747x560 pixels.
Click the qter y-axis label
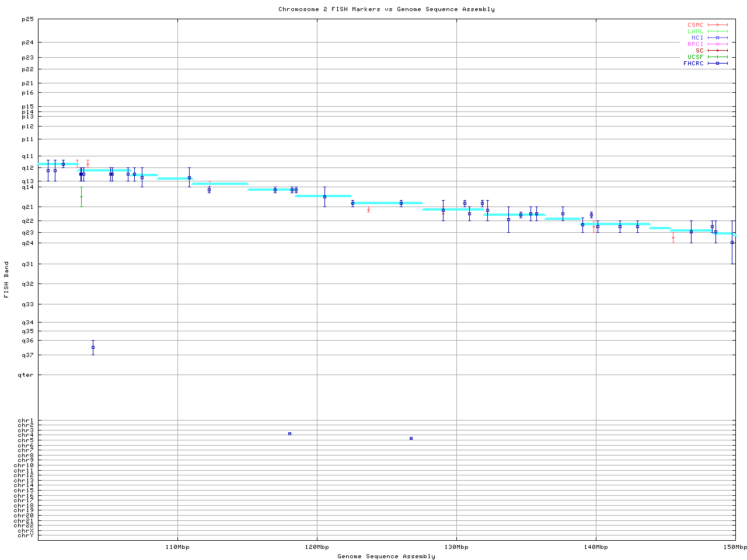[x=26, y=375]
